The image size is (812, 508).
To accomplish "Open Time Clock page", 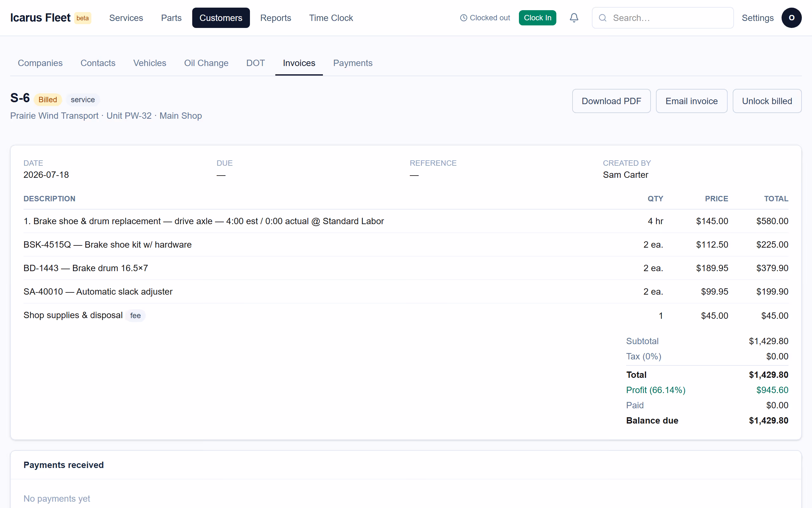I will (x=331, y=18).
